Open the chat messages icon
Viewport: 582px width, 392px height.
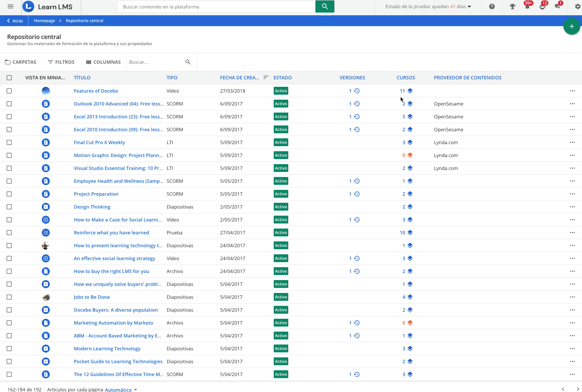(557, 6)
